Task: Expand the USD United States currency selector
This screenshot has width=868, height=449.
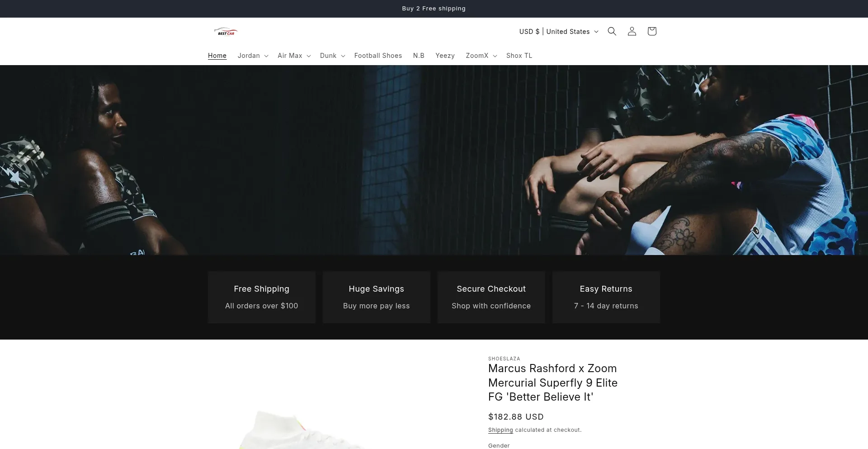Action: pyautogui.click(x=558, y=32)
